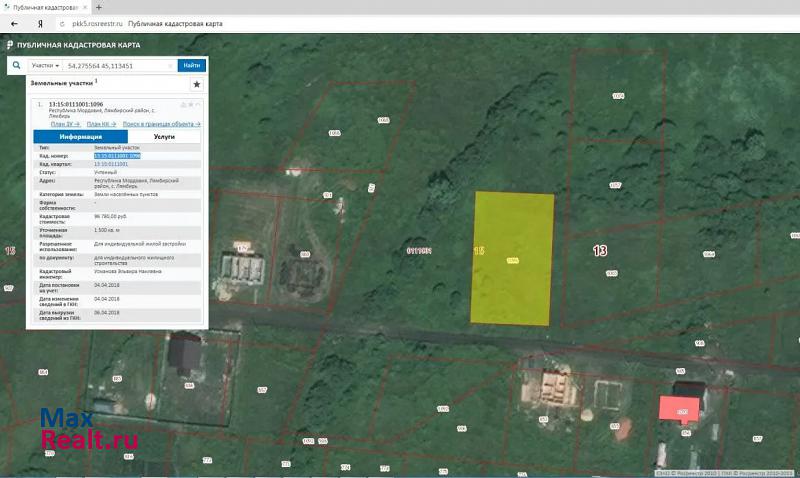The image size is (800, 478).
Task: Clear the search field with the X
Action: [171, 65]
